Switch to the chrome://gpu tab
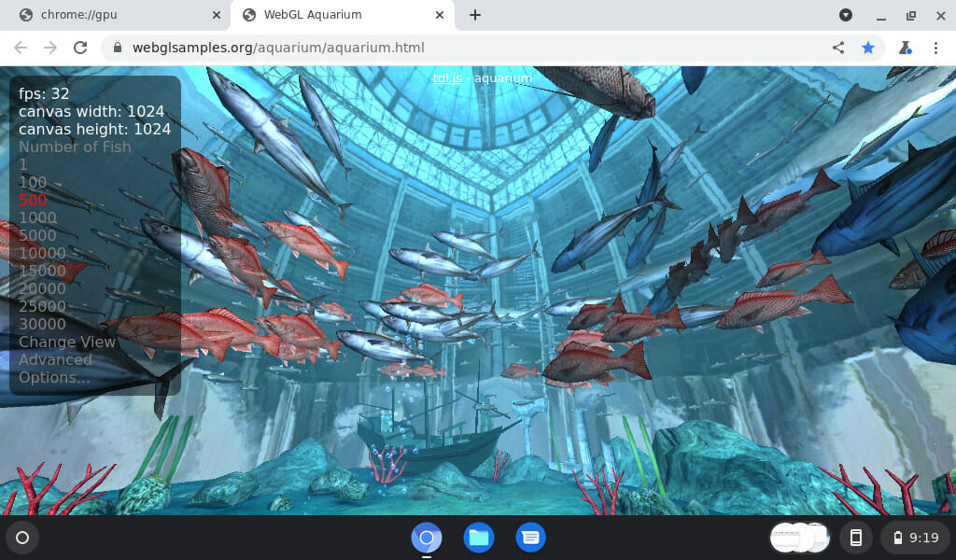The width and height of the screenshot is (956, 560). (116, 15)
